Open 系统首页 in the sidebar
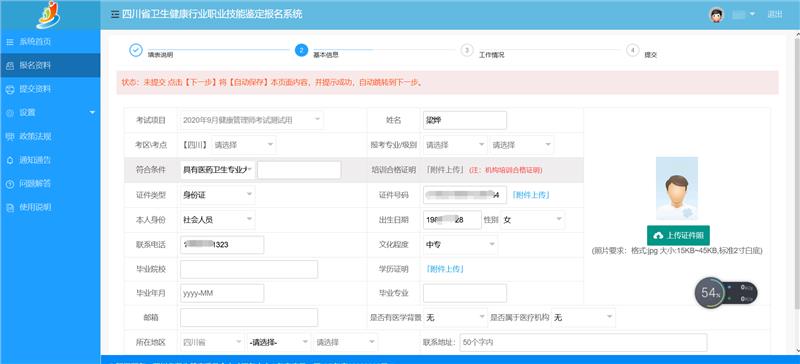 pyautogui.click(x=50, y=42)
